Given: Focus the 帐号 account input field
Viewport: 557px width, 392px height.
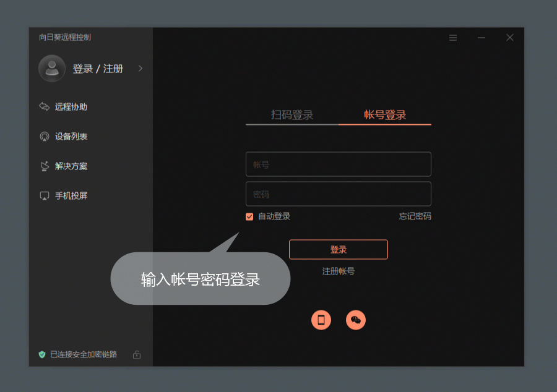Looking at the screenshot, I should tap(338, 164).
